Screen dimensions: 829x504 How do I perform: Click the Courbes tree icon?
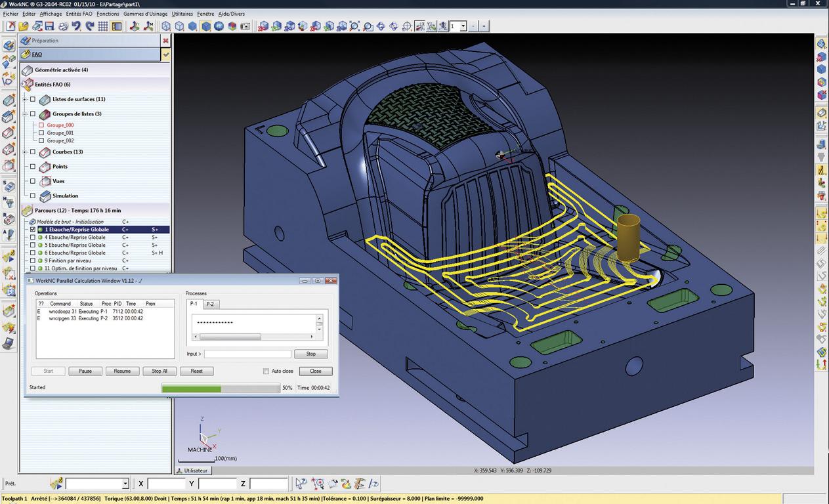point(45,152)
